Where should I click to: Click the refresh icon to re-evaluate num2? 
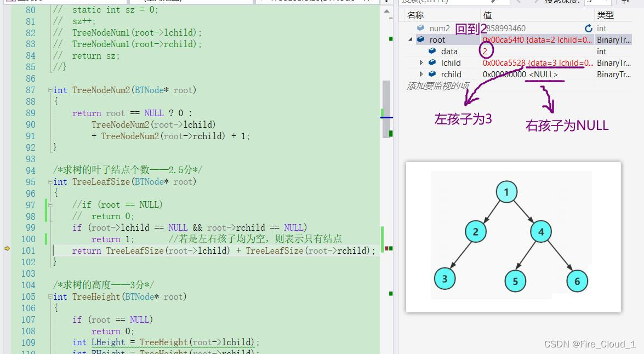588,28
